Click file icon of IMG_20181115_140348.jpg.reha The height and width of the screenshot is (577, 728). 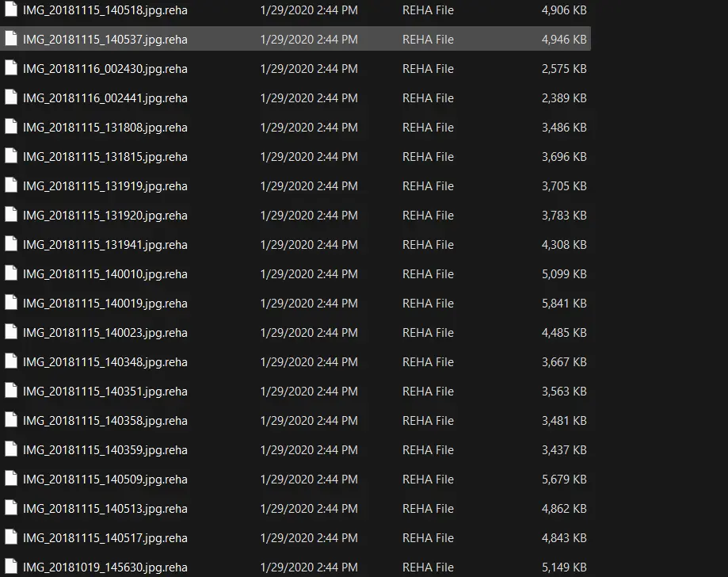pos(11,361)
